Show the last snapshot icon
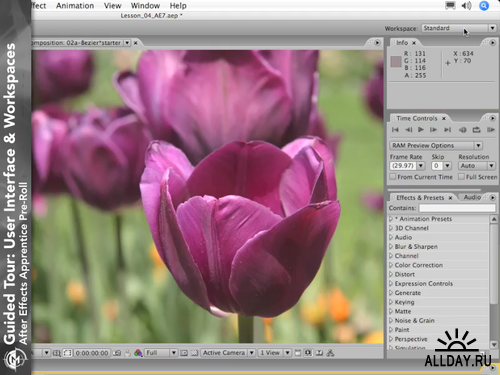500x375 pixels. pos(127,353)
